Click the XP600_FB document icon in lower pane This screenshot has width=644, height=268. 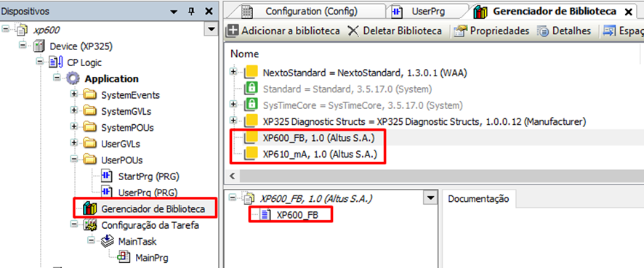coord(266,215)
